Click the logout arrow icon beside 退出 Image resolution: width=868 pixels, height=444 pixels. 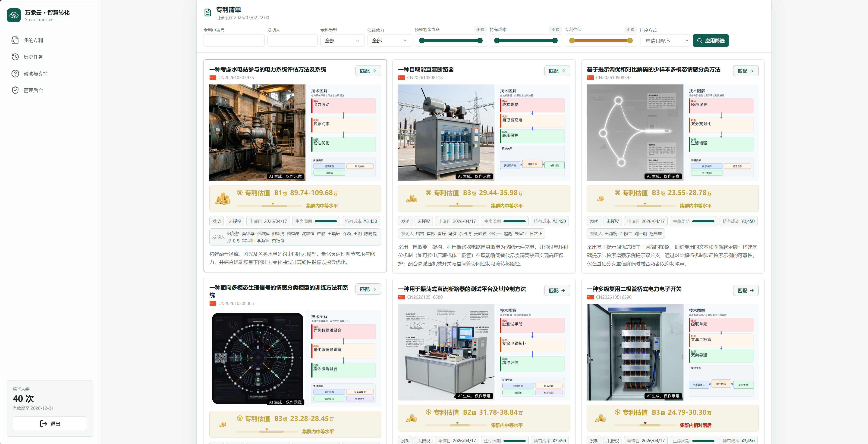[x=44, y=423]
